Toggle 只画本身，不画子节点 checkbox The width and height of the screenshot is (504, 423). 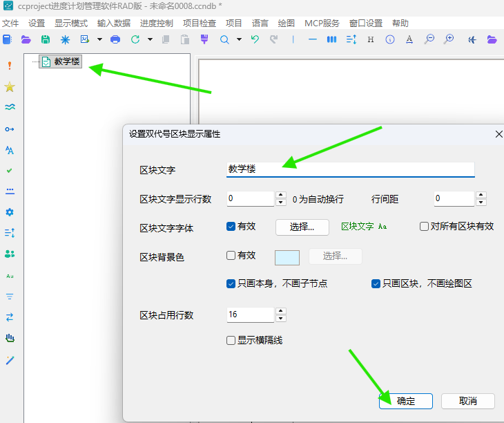point(231,283)
